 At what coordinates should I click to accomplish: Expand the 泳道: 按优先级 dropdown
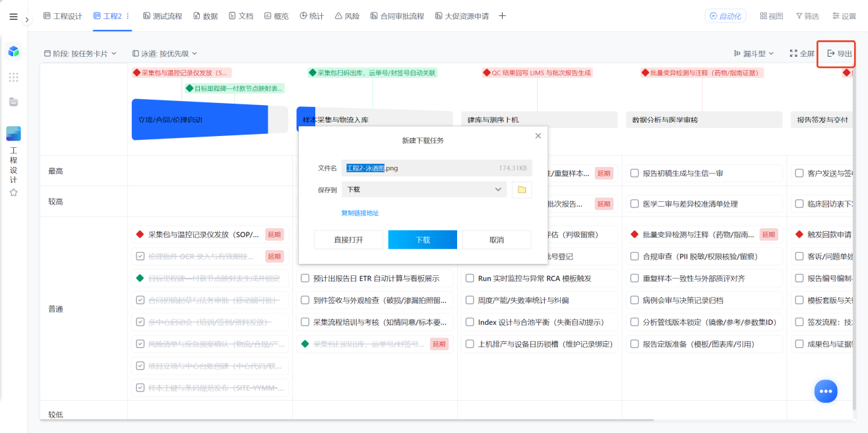[164, 53]
